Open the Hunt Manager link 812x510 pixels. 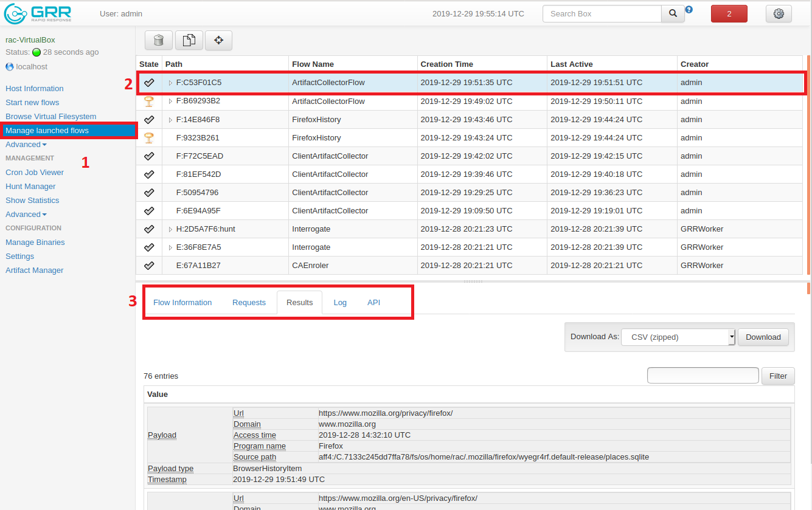tap(30, 187)
